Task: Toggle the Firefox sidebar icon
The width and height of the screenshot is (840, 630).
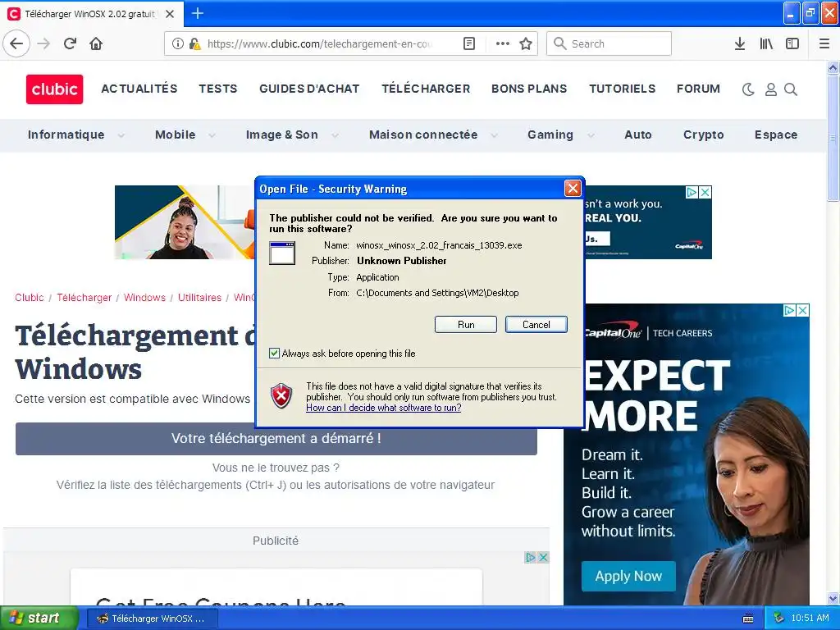Action: pyautogui.click(x=792, y=43)
